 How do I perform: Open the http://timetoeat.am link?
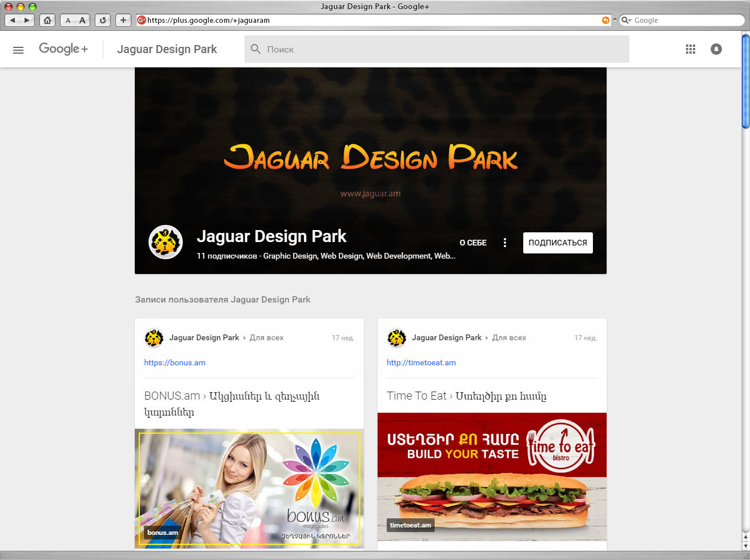coord(422,362)
